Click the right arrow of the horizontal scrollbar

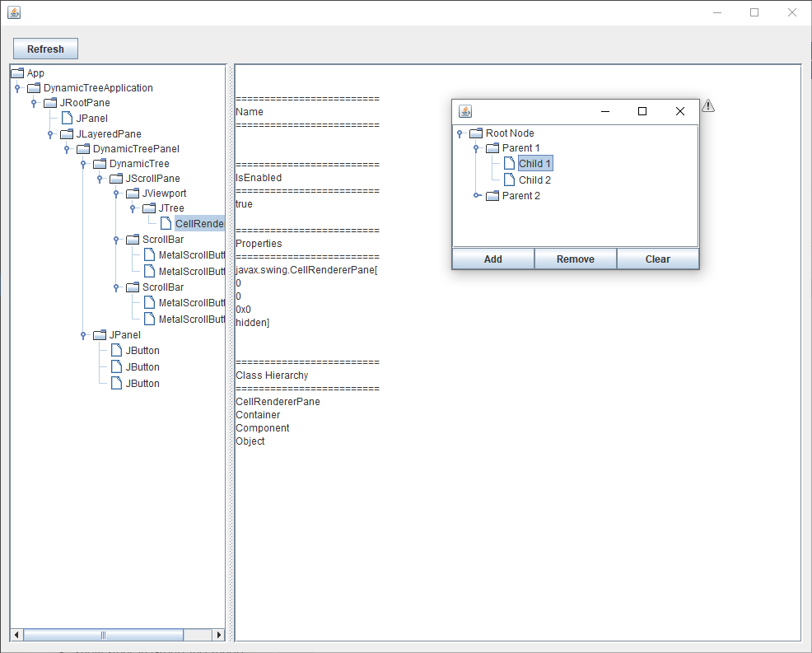(x=219, y=635)
